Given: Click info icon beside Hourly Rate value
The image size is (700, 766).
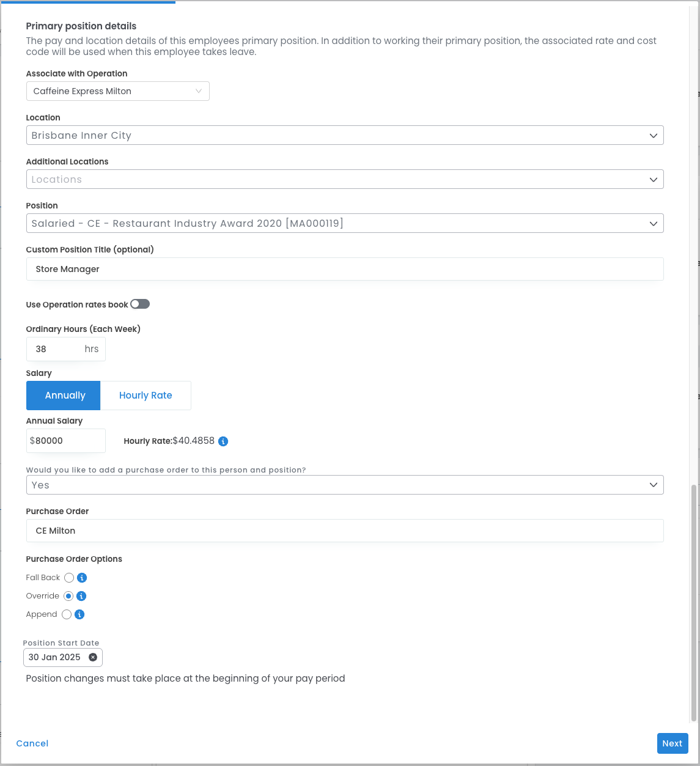Looking at the screenshot, I should pos(223,441).
